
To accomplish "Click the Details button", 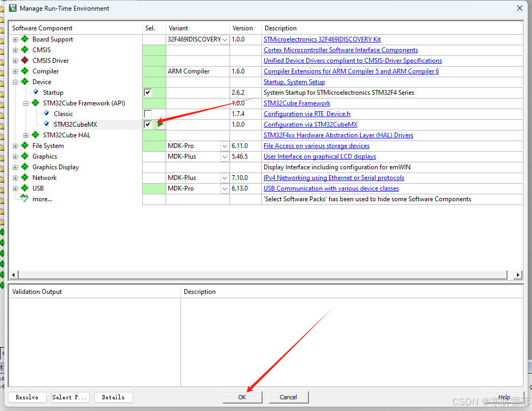I will click(x=113, y=397).
